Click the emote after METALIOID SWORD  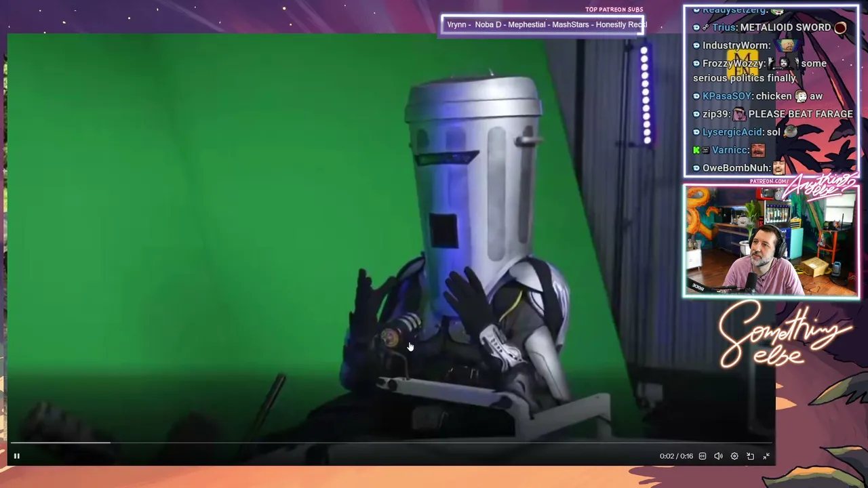[x=840, y=28]
